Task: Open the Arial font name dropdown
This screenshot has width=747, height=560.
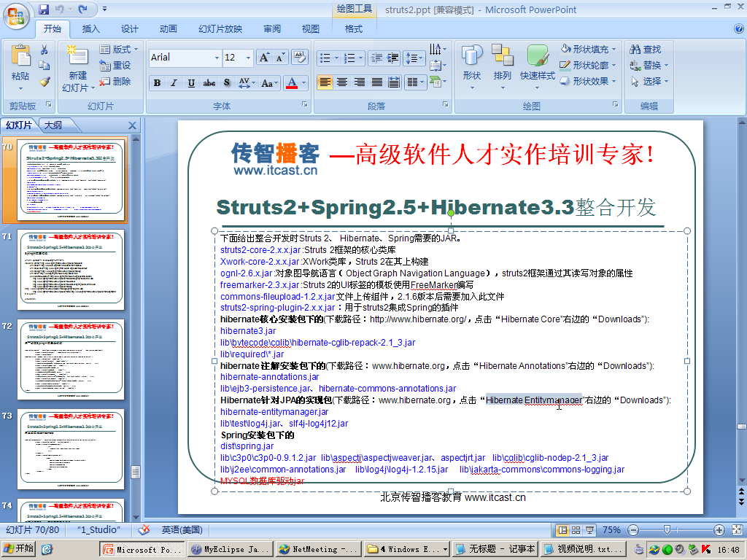Action: point(217,58)
